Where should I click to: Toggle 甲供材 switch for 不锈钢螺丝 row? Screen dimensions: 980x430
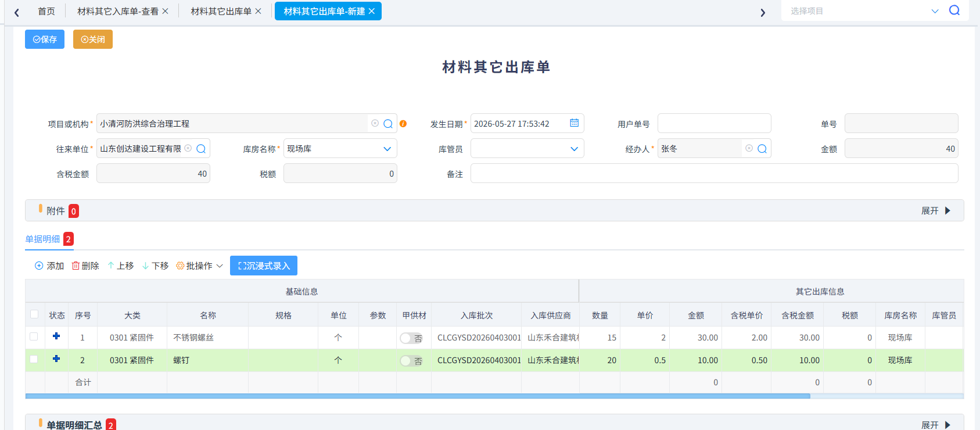(411, 338)
